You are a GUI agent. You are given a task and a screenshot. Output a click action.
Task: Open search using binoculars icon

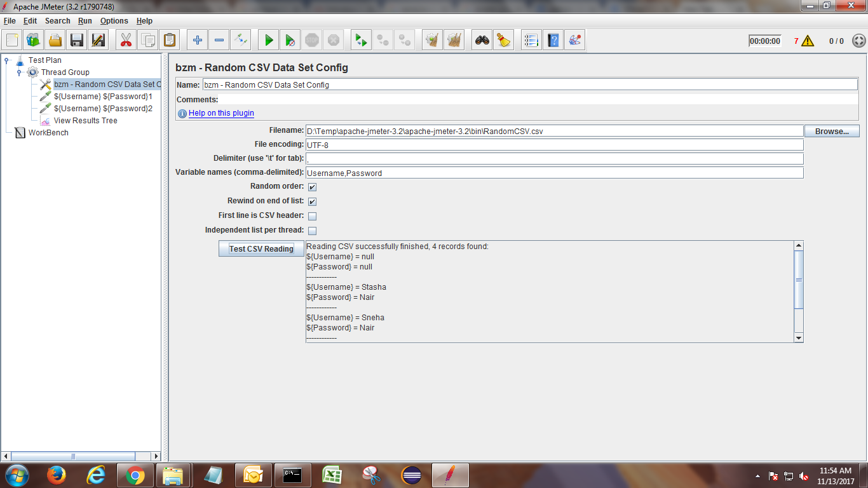click(x=482, y=40)
